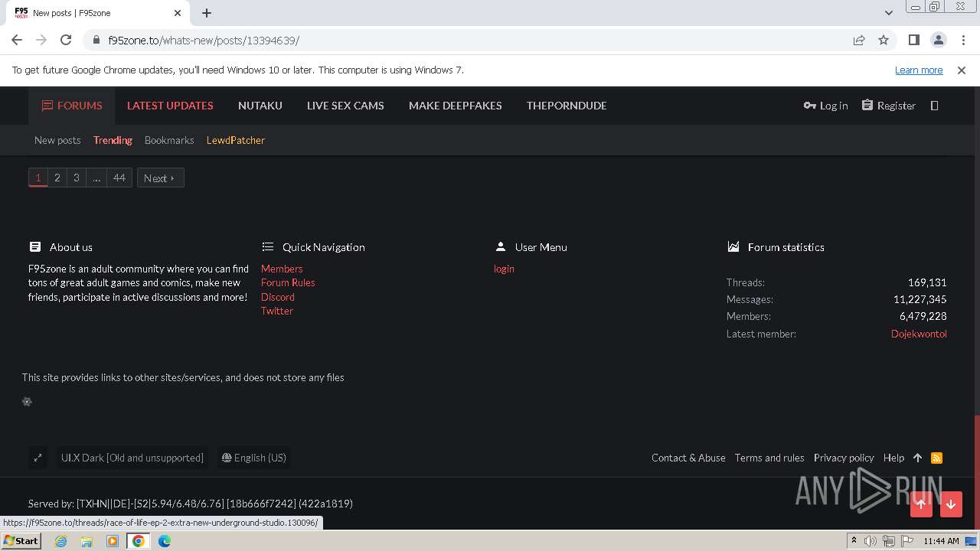Go to pagination page 3

tap(76, 178)
